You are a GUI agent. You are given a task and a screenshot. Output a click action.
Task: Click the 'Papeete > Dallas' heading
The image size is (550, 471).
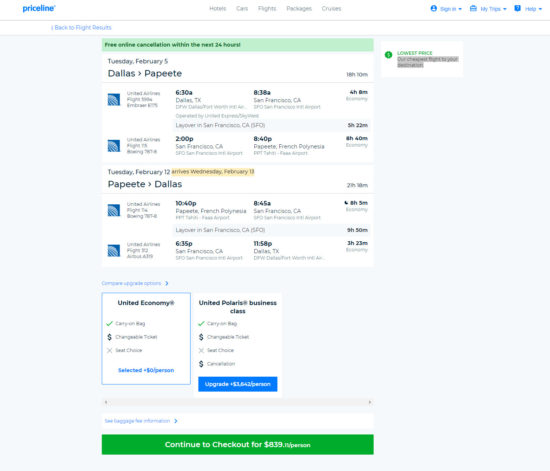pyautogui.click(x=145, y=184)
